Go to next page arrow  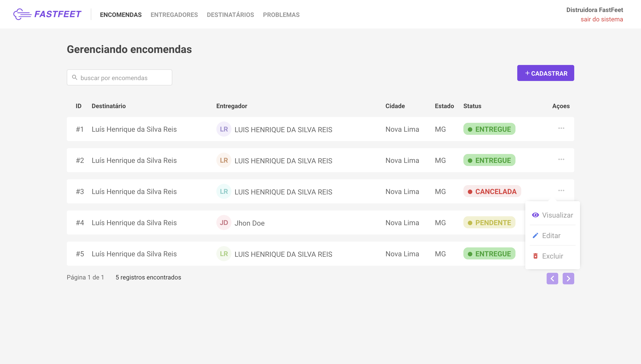[x=568, y=279]
